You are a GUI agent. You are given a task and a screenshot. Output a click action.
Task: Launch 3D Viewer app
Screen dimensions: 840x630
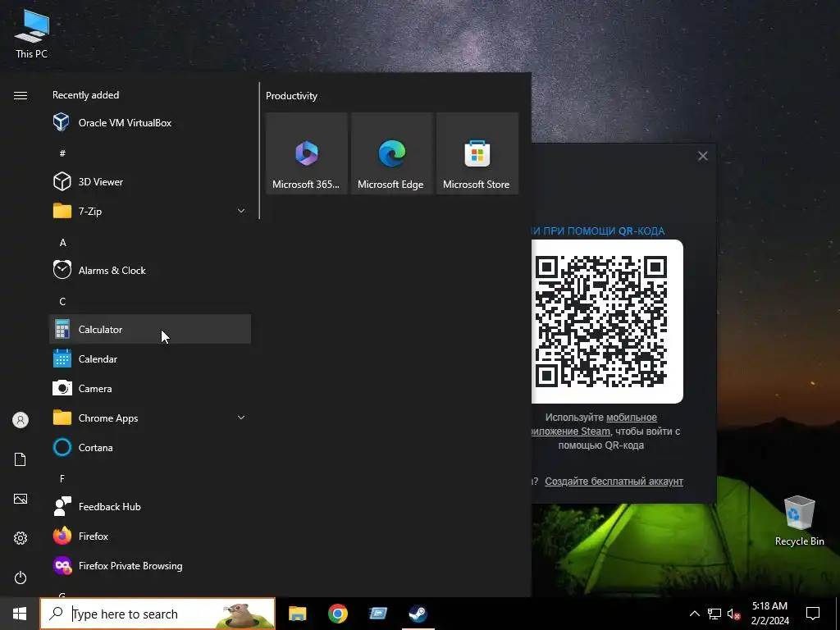pos(150,181)
